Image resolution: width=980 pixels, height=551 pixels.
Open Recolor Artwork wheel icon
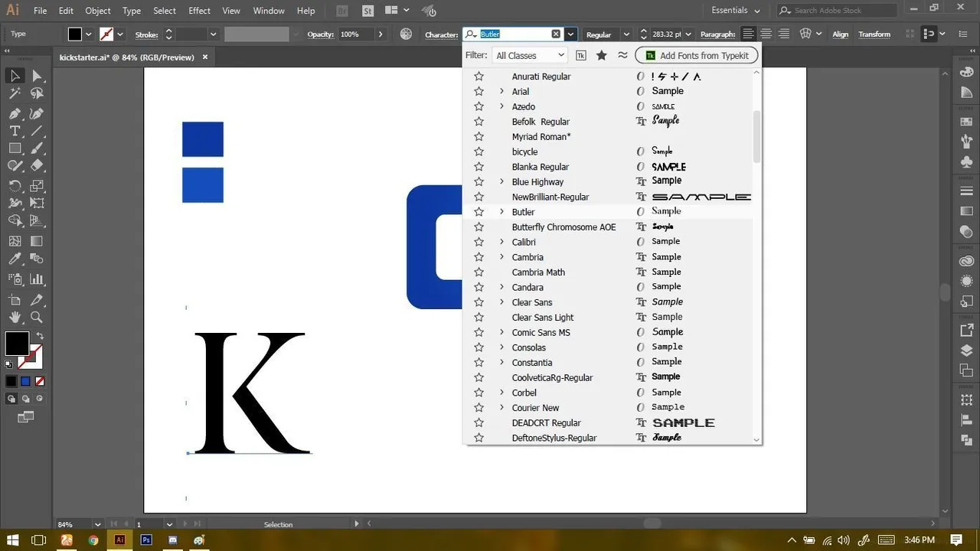406,34
